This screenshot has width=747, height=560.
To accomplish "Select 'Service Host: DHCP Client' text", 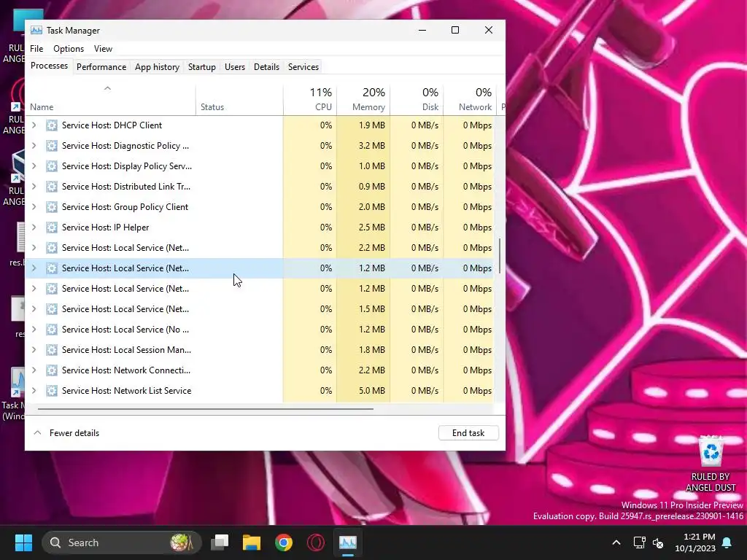I will click(x=112, y=125).
